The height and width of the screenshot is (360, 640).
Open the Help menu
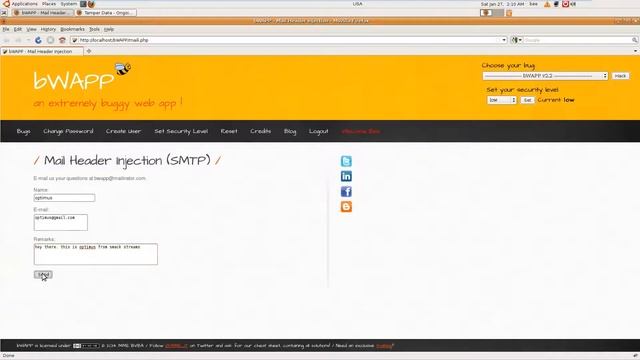(109, 29)
